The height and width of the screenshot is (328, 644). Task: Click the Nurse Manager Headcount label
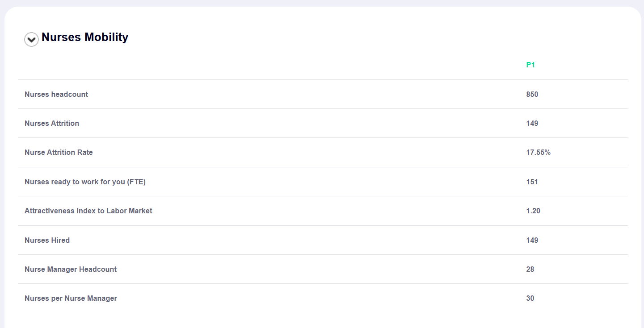(71, 270)
